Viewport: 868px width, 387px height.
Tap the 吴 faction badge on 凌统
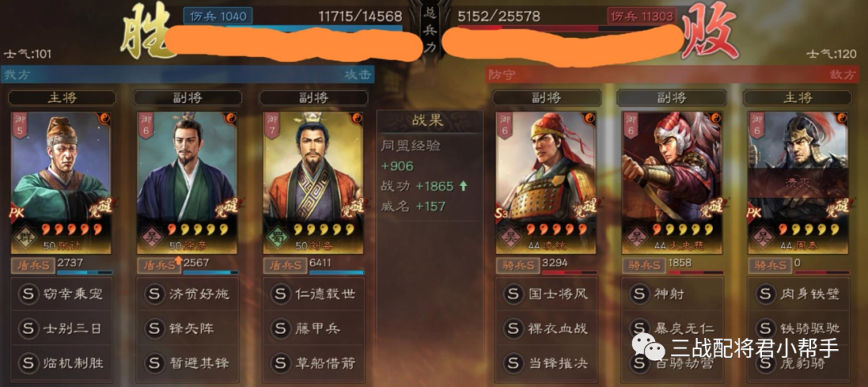510,238
